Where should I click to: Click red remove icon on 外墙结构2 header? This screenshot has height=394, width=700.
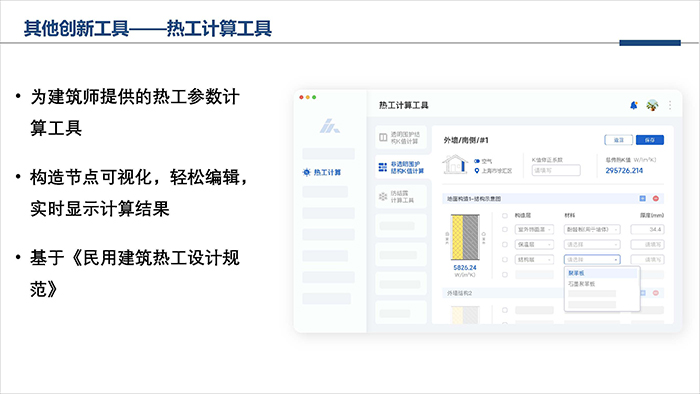point(656,293)
